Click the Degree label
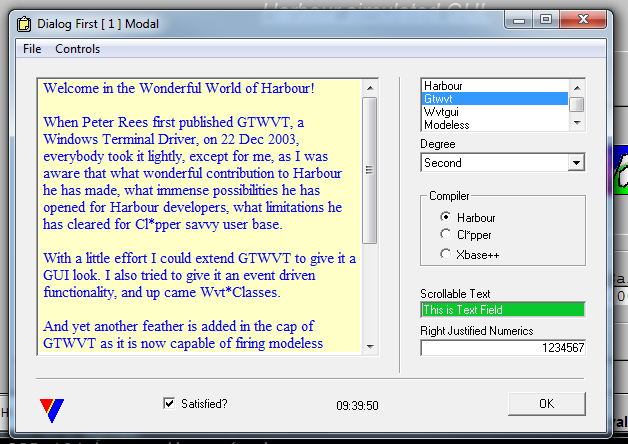The image size is (628, 444). (x=438, y=144)
